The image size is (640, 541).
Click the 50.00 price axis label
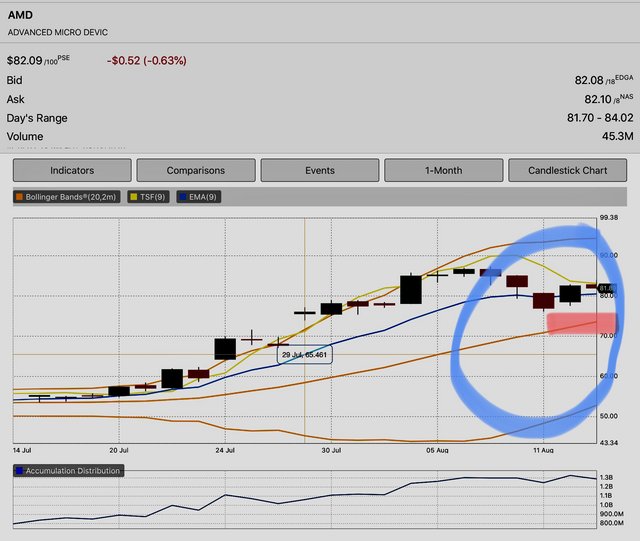(609, 416)
